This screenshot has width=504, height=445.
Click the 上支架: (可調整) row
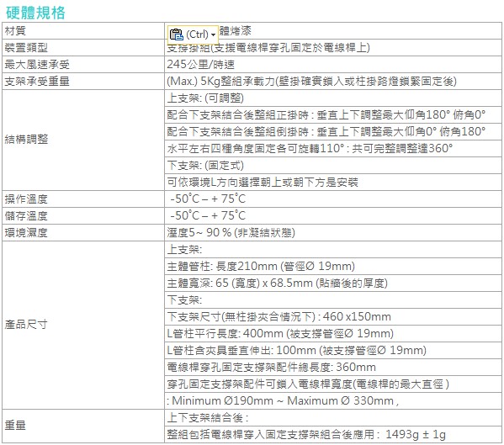333,98
